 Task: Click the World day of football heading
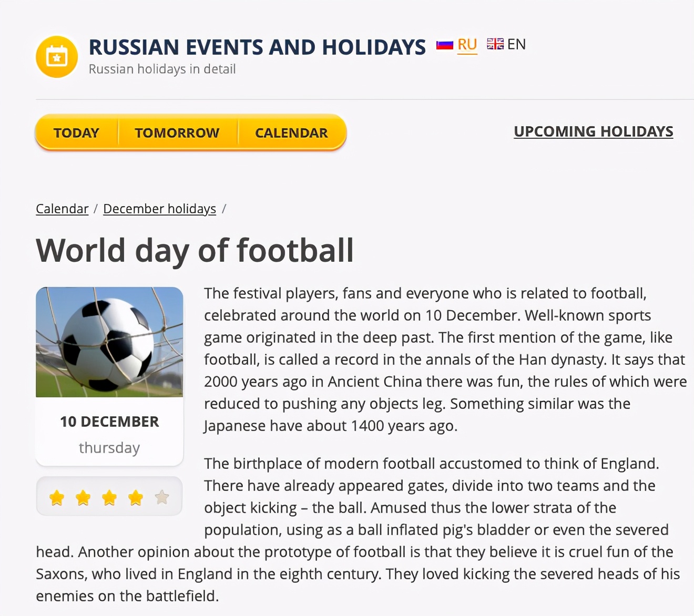coord(195,250)
